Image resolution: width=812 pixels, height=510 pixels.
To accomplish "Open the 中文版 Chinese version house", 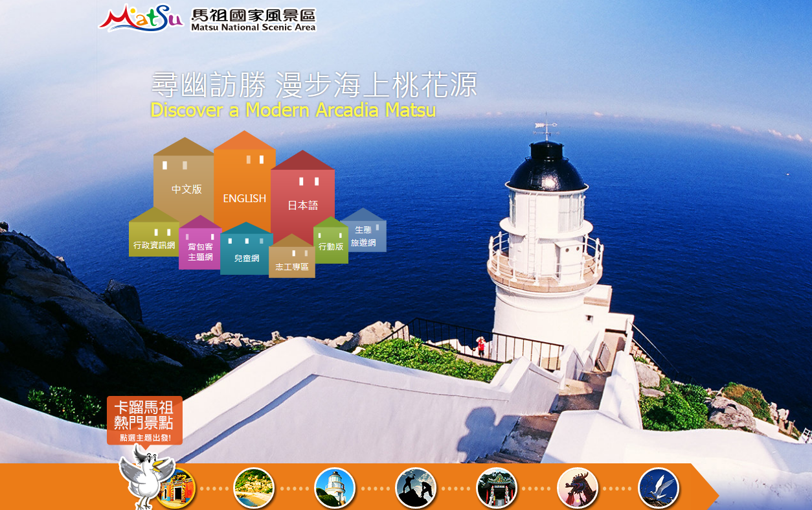I will [x=186, y=189].
